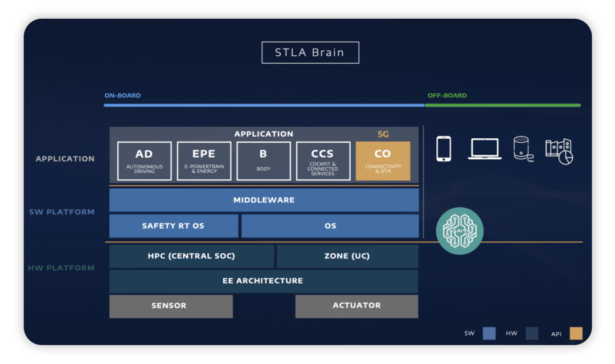Click the STLA Brain title box
This screenshot has height=364, width=615.
pyautogui.click(x=310, y=52)
